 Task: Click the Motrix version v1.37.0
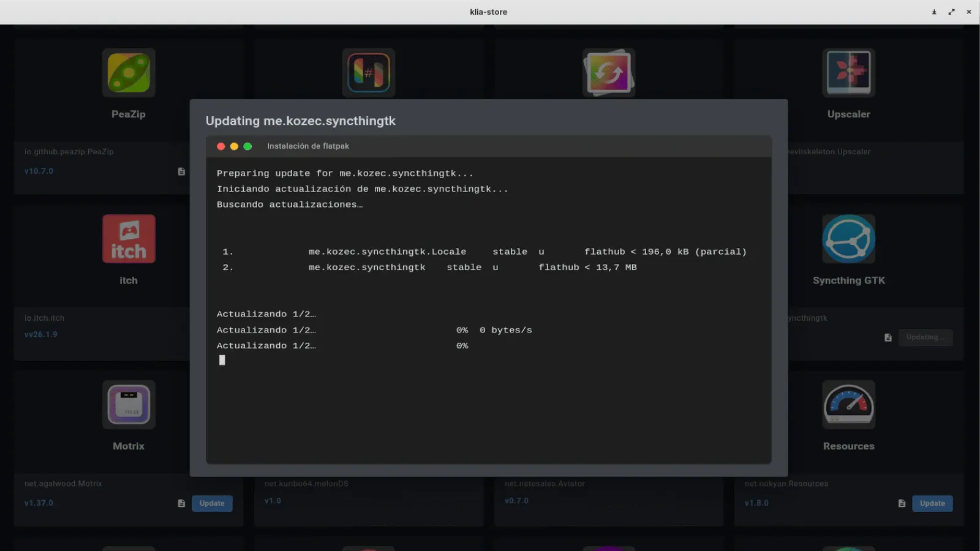[39, 503]
